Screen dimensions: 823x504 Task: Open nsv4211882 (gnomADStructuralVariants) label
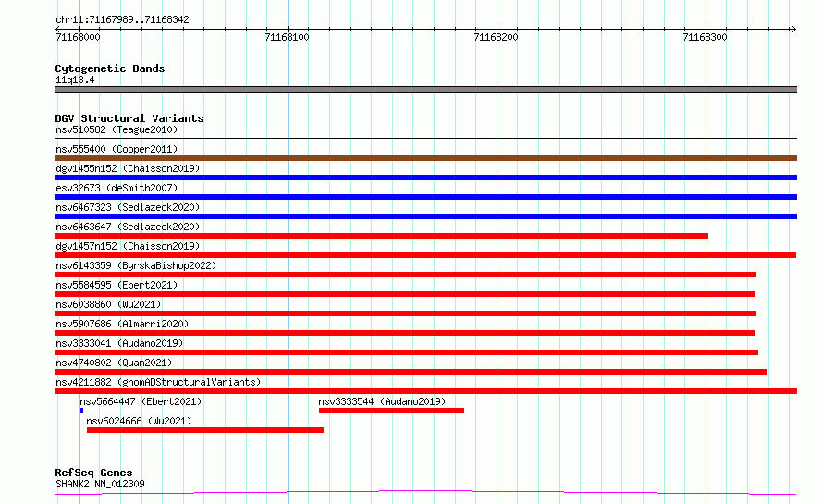pyautogui.click(x=158, y=382)
